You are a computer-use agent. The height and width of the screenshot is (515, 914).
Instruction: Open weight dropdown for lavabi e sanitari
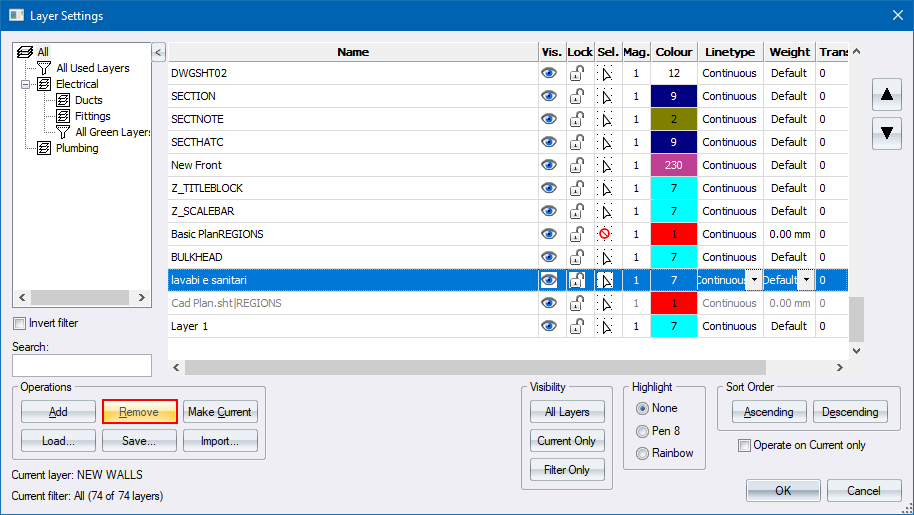pos(804,281)
